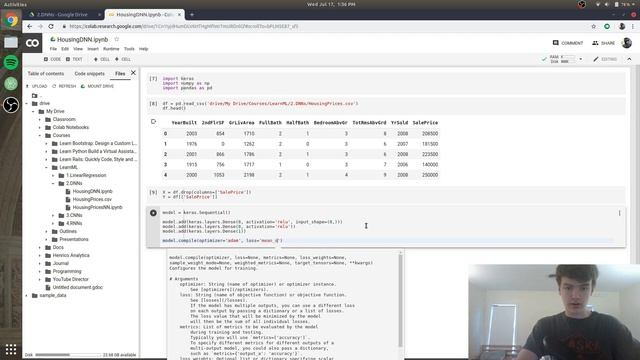
Task: Open Chrome's three-dot menu
Action: point(633,26)
